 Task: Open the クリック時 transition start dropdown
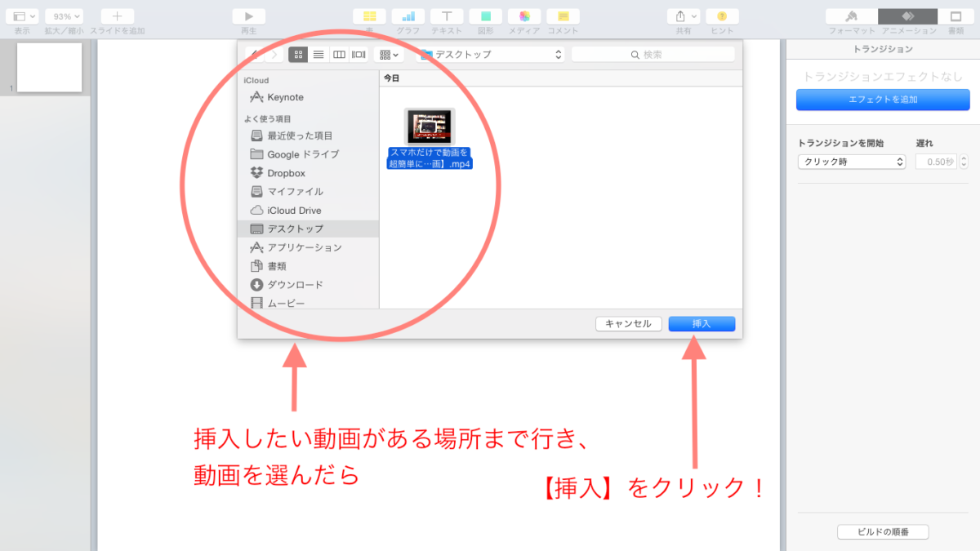[852, 162]
